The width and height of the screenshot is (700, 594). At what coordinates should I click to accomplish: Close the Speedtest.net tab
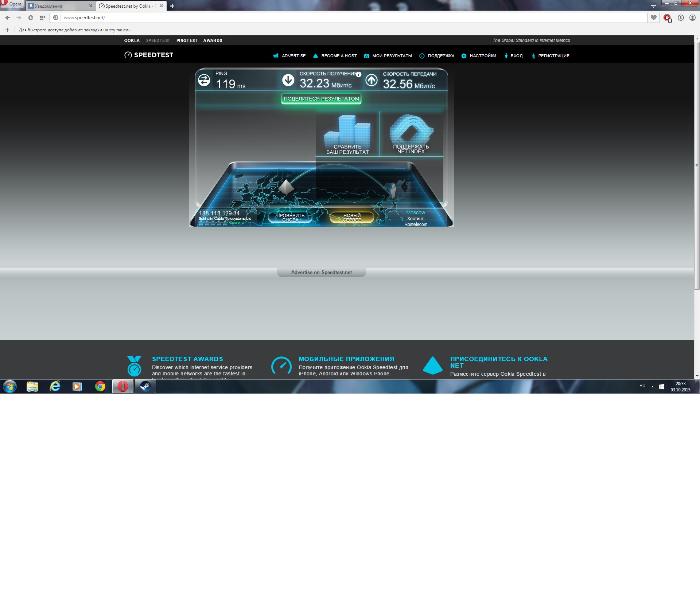[162, 6]
